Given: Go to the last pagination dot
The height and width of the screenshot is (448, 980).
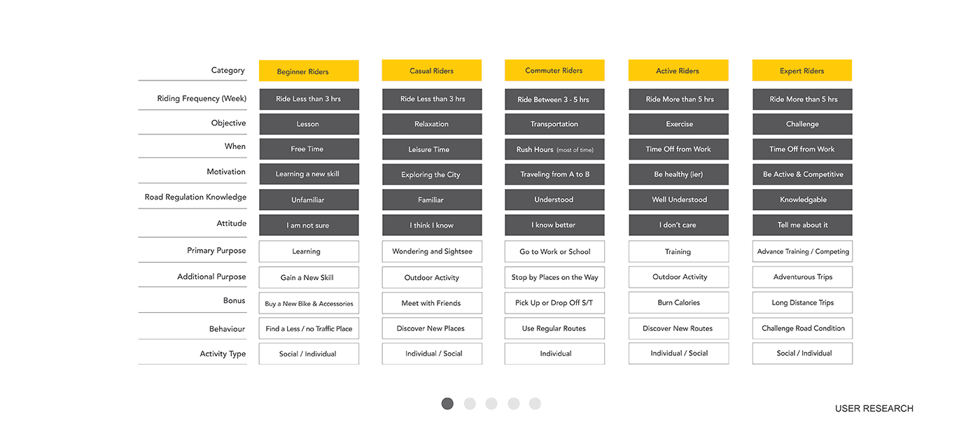Looking at the screenshot, I should click(x=535, y=403).
